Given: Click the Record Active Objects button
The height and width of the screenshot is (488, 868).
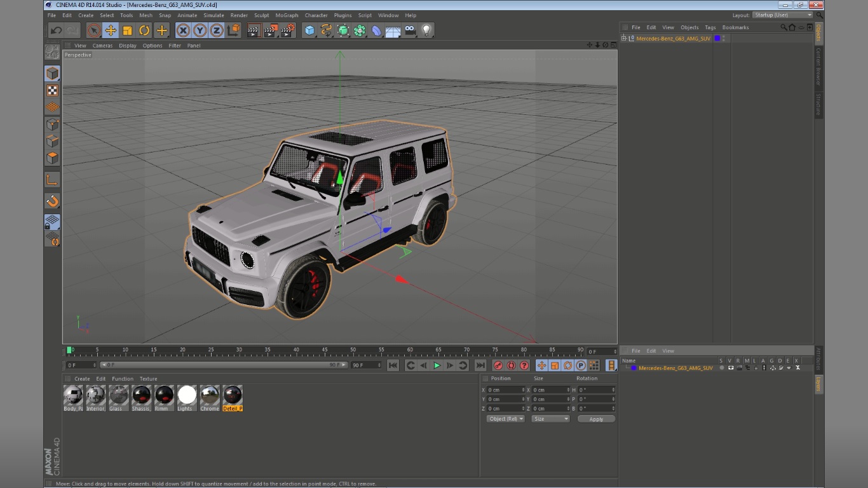Looking at the screenshot, I should coord(498,365).
